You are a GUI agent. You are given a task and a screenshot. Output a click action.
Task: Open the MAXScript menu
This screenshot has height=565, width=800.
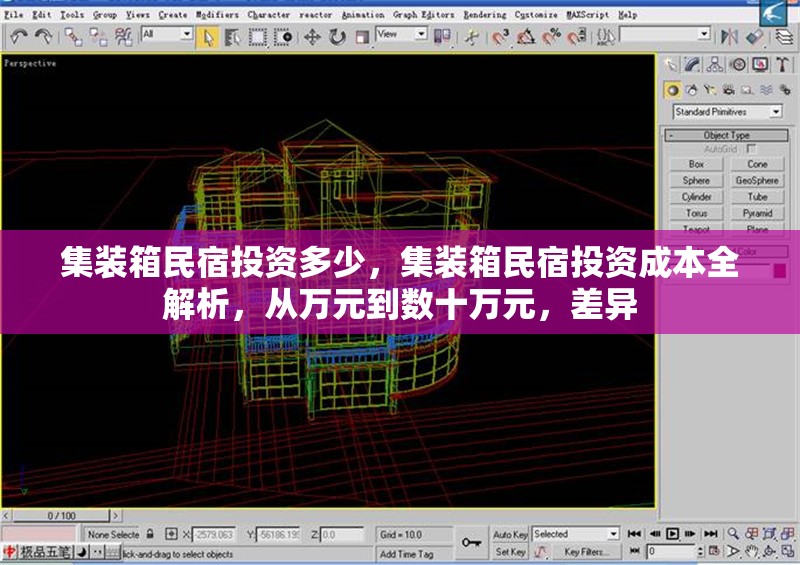pos(588,15)
